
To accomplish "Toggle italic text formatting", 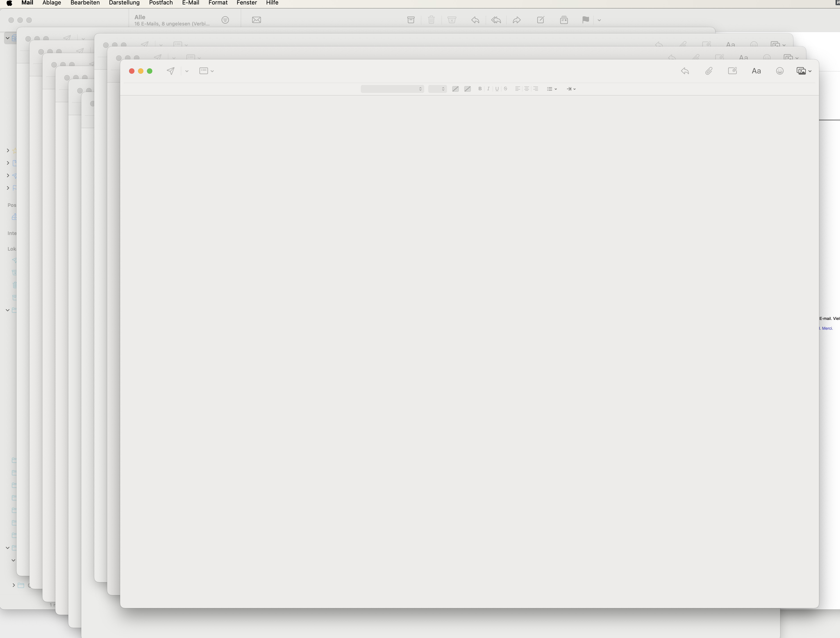I will (x=488, y=88).
